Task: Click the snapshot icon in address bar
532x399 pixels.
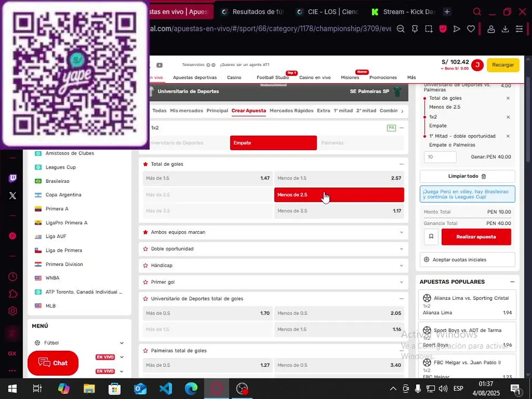Action: [x=429, y=29]
